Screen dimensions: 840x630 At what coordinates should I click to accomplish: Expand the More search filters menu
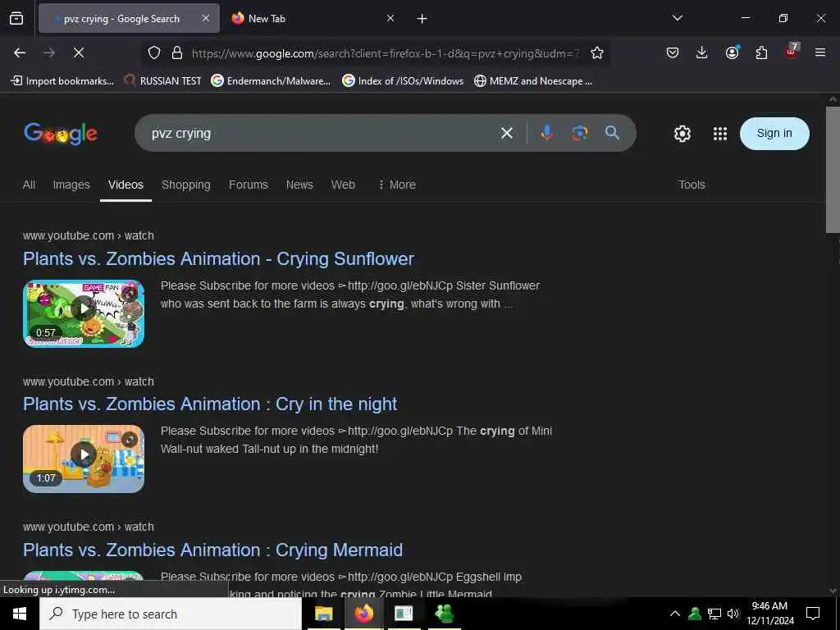tap(397, 185)
